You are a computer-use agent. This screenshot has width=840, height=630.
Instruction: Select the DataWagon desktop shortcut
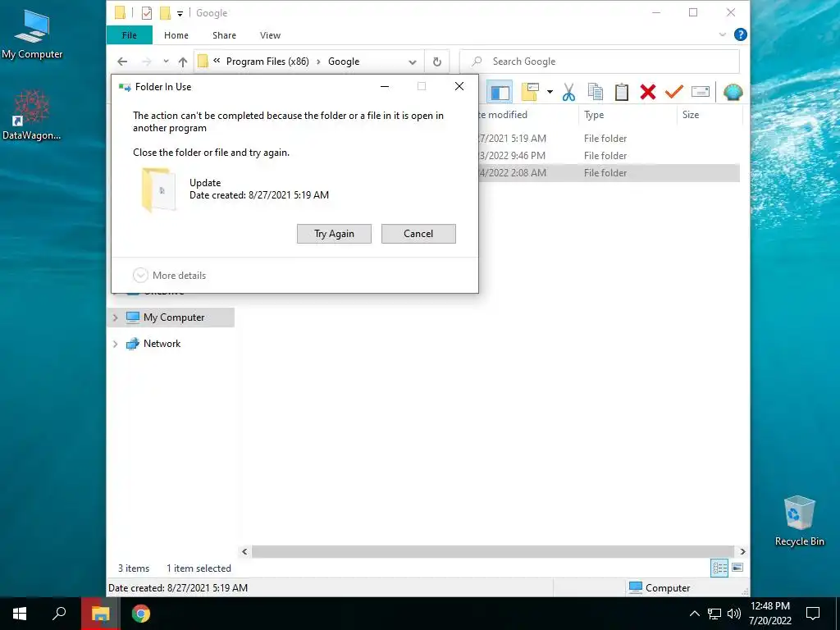click(x=32, y=115)
